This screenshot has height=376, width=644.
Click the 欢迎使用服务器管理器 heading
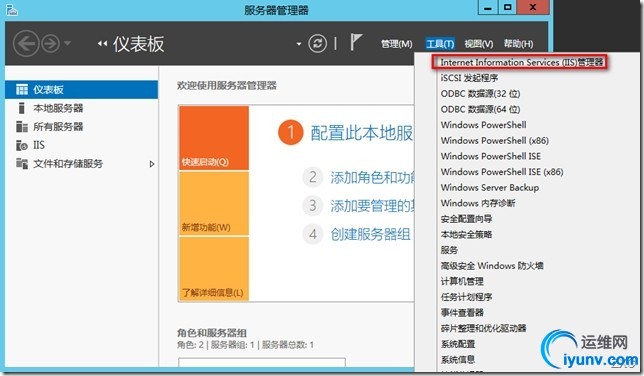coord(227,85)
